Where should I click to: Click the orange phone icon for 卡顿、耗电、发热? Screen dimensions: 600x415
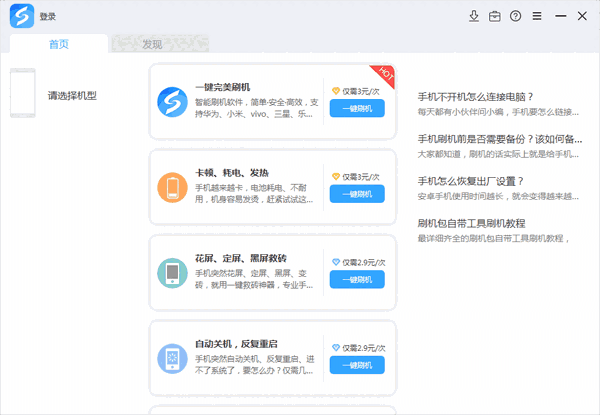tap(172, 186)
